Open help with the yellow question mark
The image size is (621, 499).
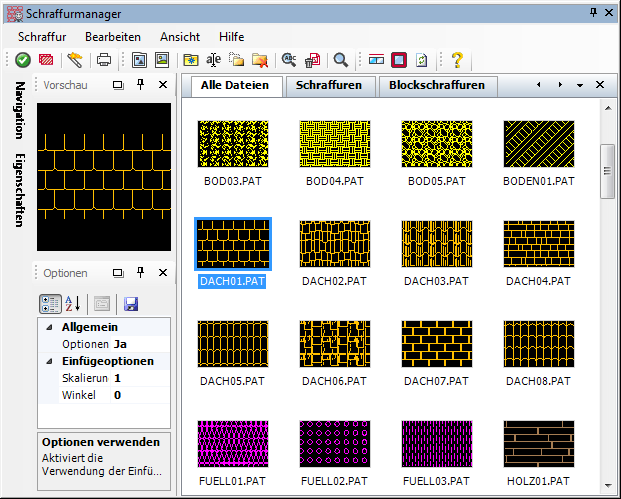click(457, 60)
